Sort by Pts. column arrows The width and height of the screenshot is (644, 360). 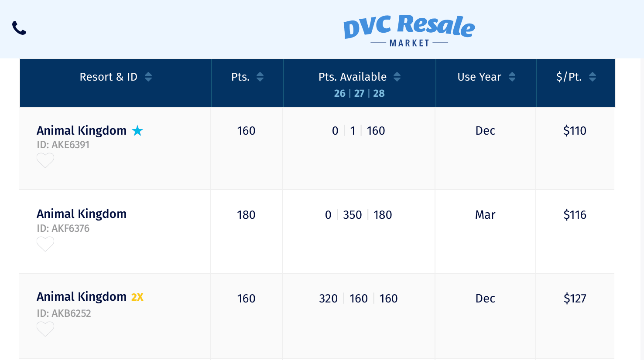[260, 77]
